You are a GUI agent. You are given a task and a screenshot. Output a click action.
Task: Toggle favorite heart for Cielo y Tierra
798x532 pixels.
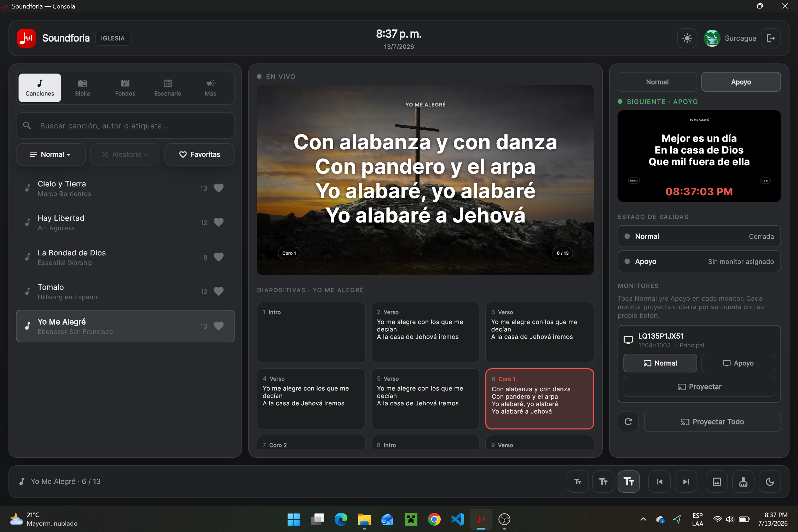pyautogui.click(x=219, y=188)
